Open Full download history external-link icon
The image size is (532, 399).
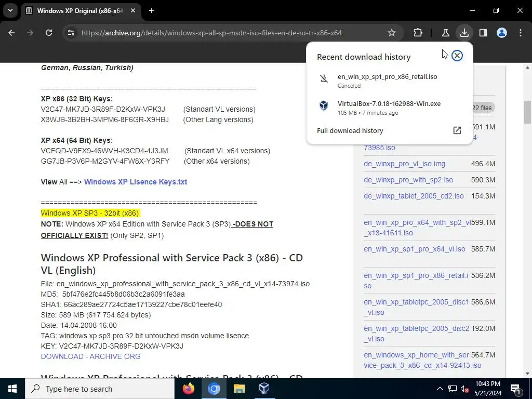(x=457, y=130)
